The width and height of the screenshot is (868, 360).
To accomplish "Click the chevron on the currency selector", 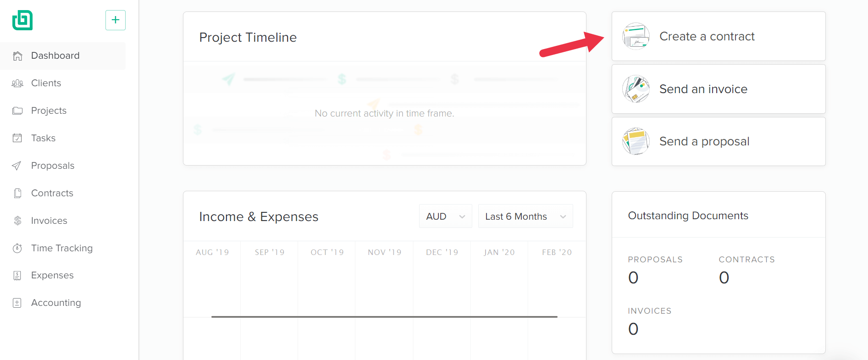I will pyautogui.click(x=462, y=217).
